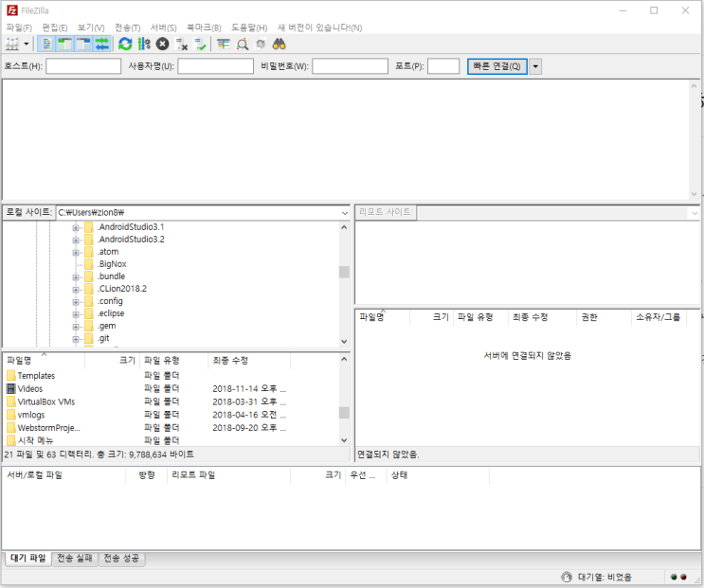
Task: Open the Site Manager dropdown arrow
Action: (x=27, y=44)
